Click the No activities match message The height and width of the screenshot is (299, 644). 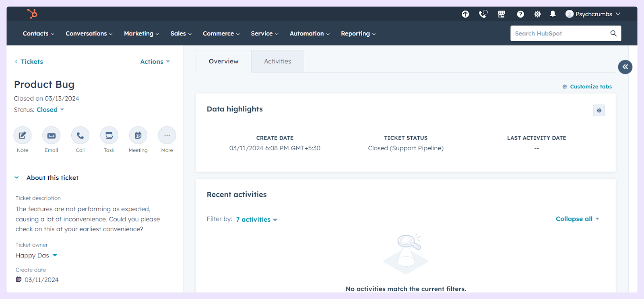click(406, 289)
